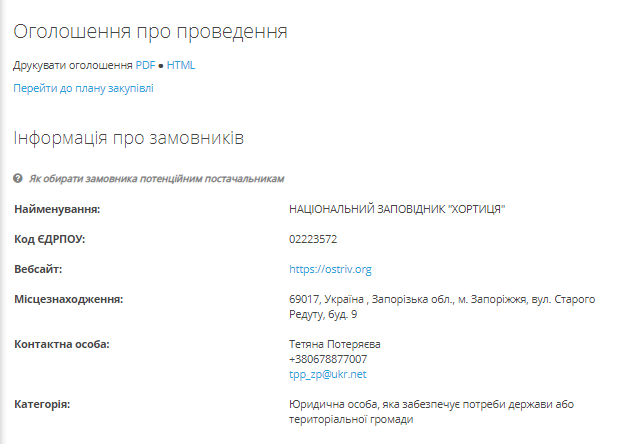Click the tpp_zp@ukr.net email link
Screen dimensions: 636x444
click(327, 374)
